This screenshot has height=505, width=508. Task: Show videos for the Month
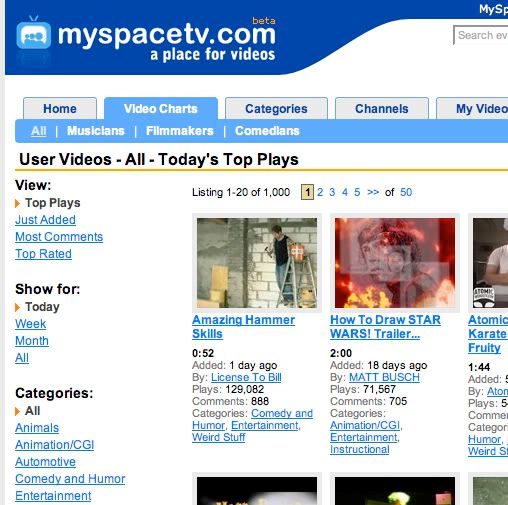[x=32, y=341]
